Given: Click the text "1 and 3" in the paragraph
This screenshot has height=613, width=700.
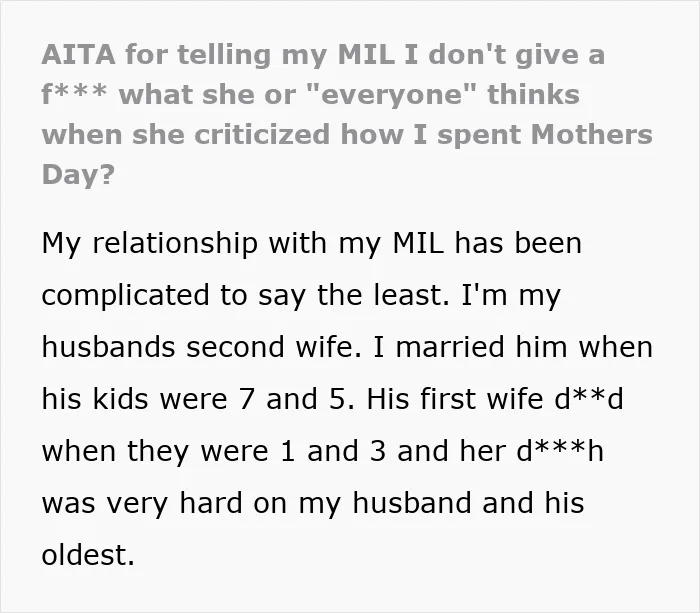Looking at the screenshot, I should coord(332,451).
